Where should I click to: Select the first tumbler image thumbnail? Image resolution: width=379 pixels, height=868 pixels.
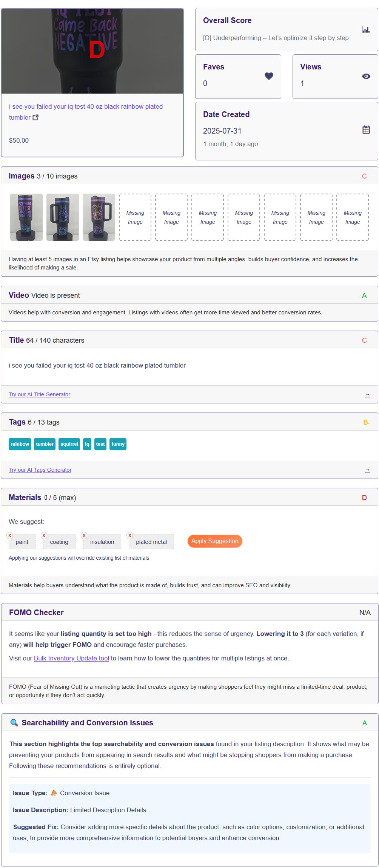point(26,217)
